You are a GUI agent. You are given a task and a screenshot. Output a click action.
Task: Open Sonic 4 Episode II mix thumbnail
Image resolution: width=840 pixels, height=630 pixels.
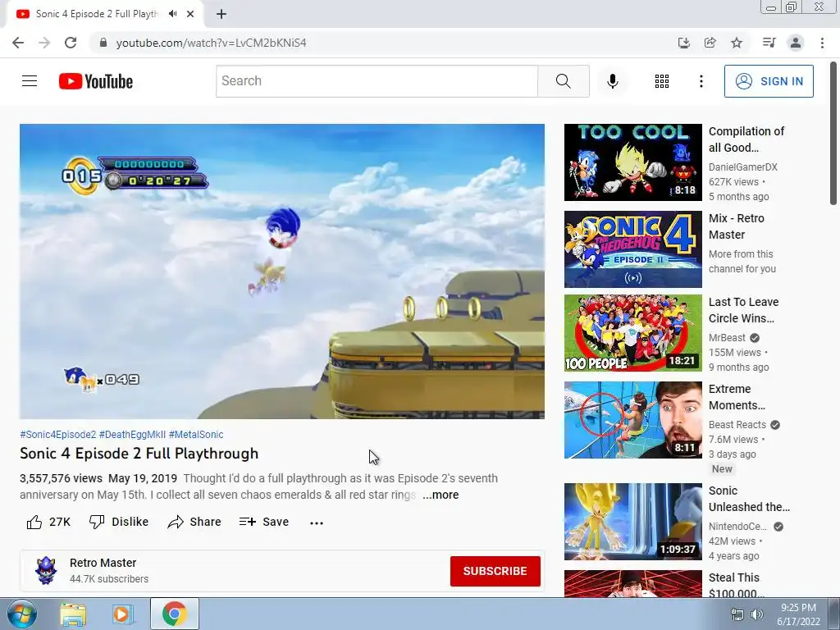632,249
